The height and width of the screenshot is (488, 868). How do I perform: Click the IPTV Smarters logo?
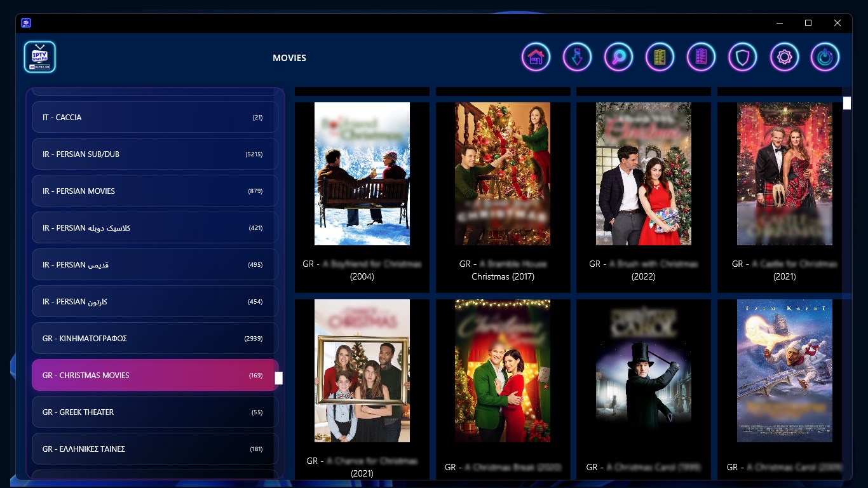39,57
